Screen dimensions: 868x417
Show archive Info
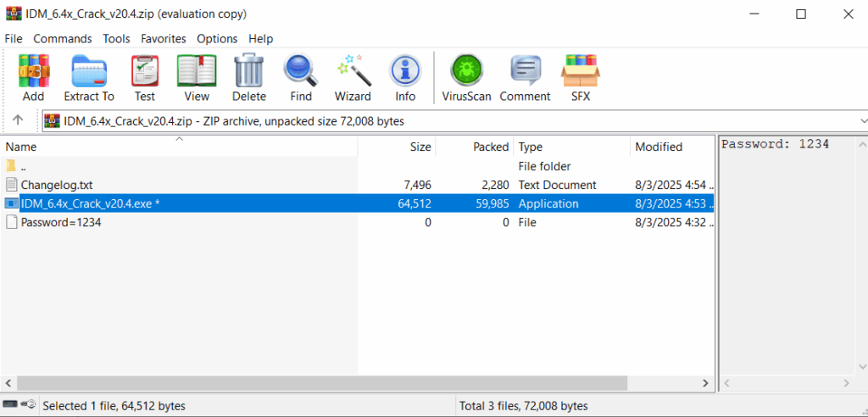pos(405,71)
